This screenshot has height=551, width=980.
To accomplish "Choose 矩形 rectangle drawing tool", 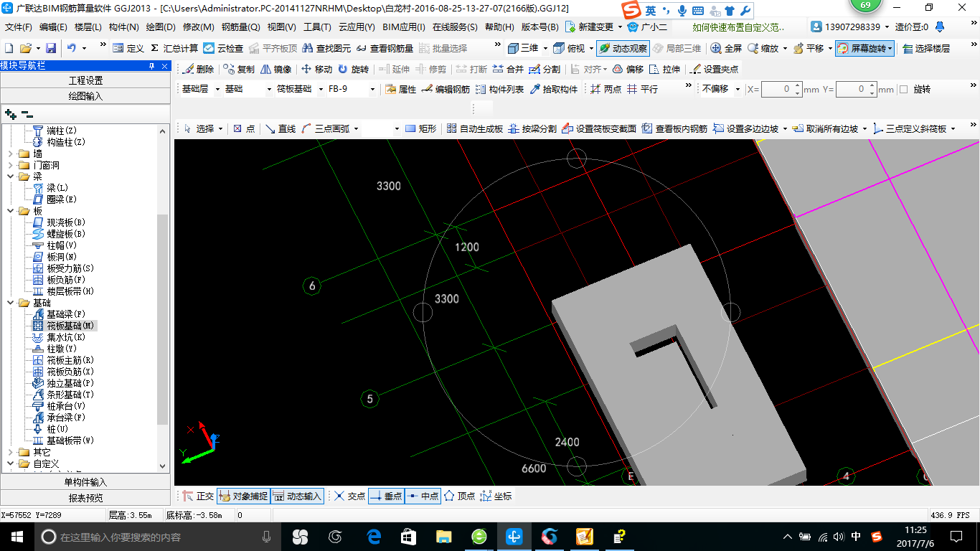I will [420, 128].
